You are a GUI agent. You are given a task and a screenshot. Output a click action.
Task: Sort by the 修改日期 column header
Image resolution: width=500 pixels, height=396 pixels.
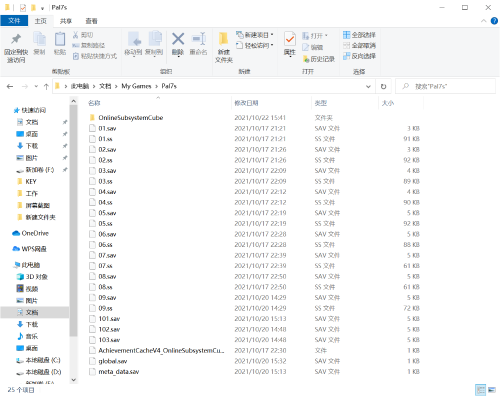pyautogui.click(x=246, y=103)
